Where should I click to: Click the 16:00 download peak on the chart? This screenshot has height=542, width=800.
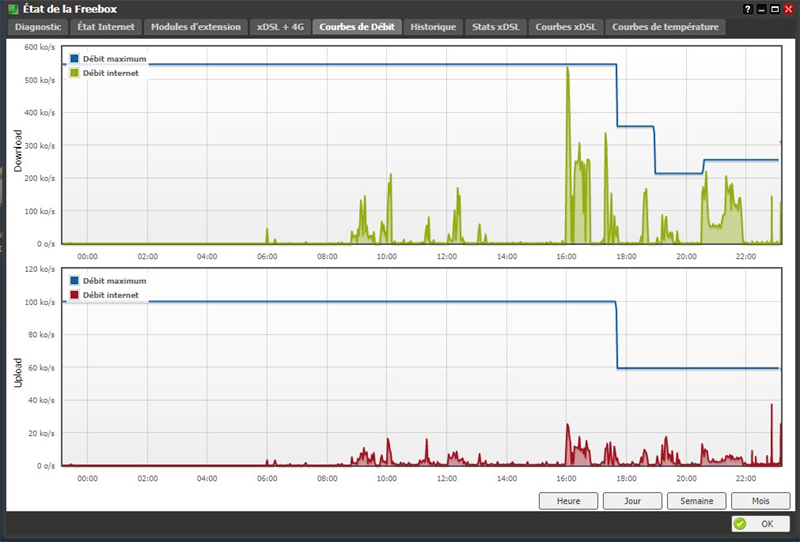click(x=567, y=70)
